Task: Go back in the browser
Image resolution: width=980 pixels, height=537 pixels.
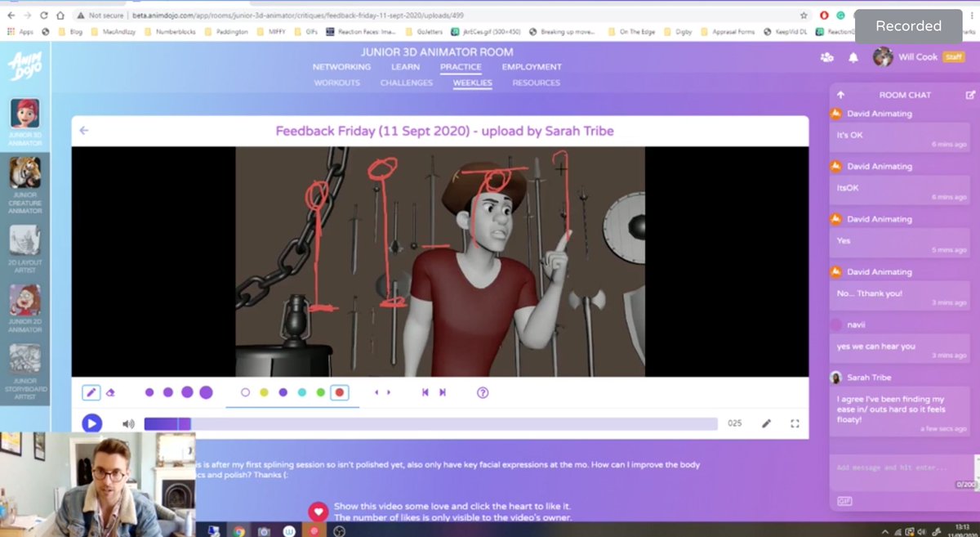Action: click(x=11, y=15)
